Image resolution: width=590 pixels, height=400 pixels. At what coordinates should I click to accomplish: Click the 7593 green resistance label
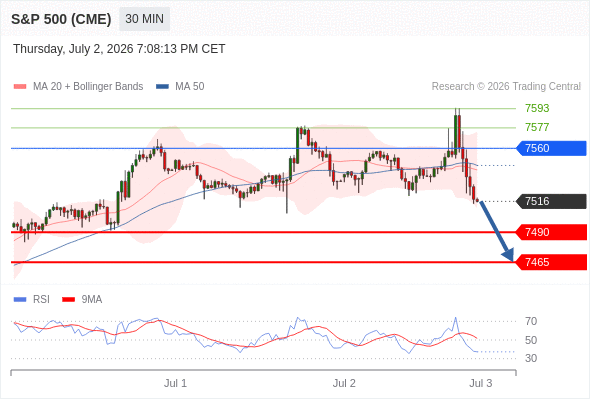(x=537, y=108)
